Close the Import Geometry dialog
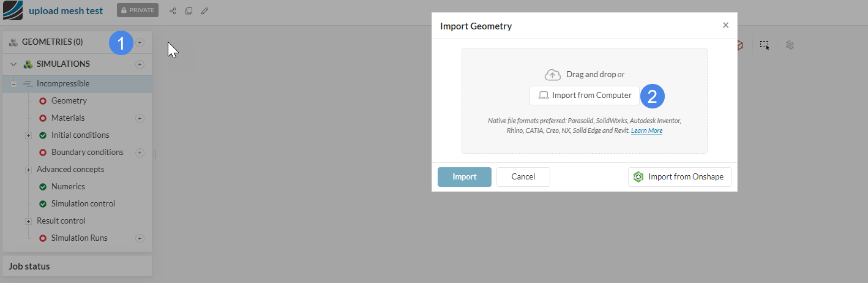 pyautogui.click(x=725, y=25)
